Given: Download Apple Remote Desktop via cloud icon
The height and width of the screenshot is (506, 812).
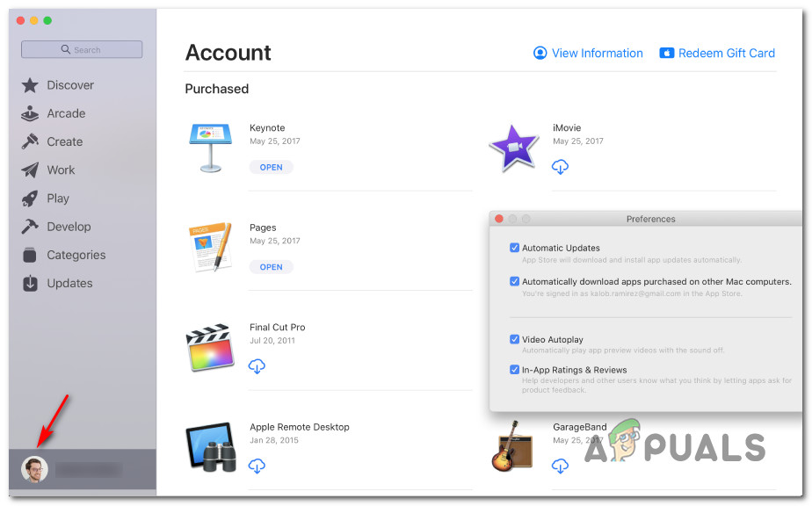Looking at the screenshot, I should click(x=257, y=466).
